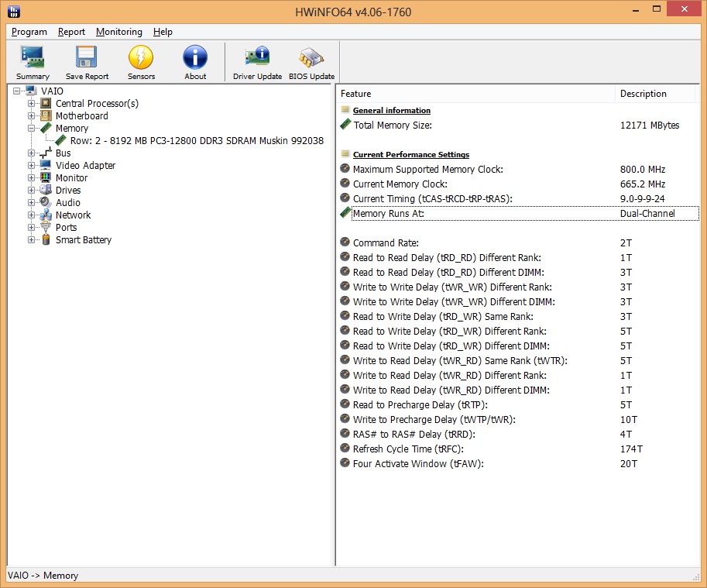Collapse the VAIO root node
The image size is (707, 588).
tap(17, 91)
